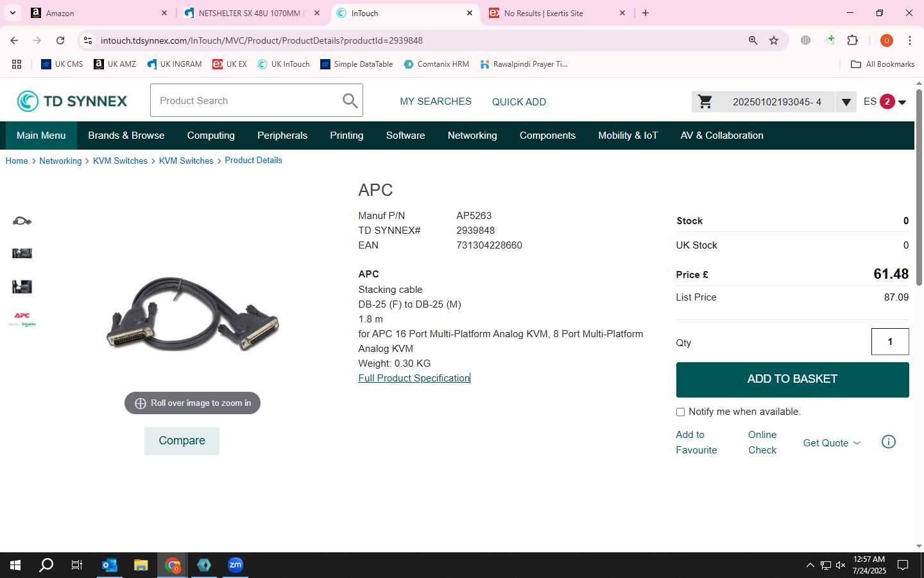Show hidden system tray icons
924x578 pixels.
coord(810,565)
